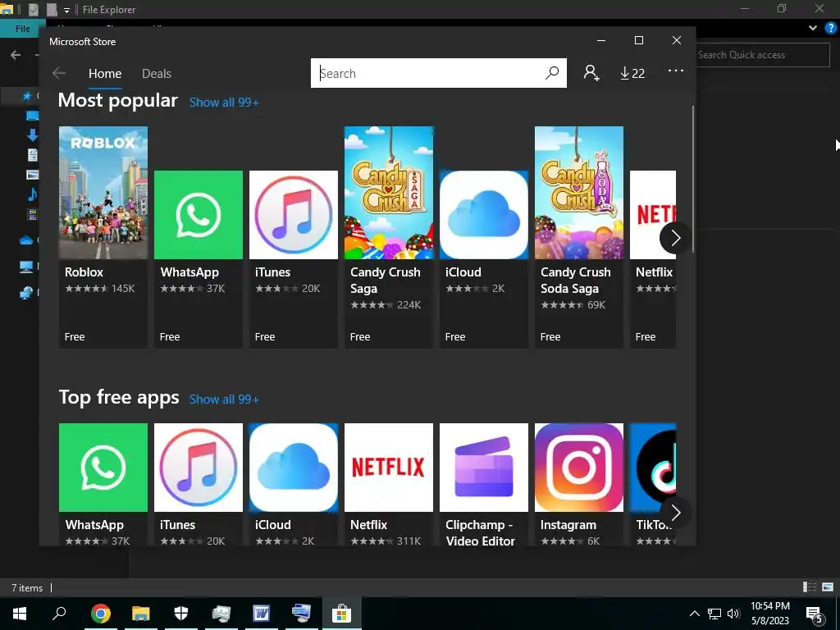The image size is (840, 630).
Task: Open the Downloads folder in File Explorer sidebar
Action: (32, 135)
